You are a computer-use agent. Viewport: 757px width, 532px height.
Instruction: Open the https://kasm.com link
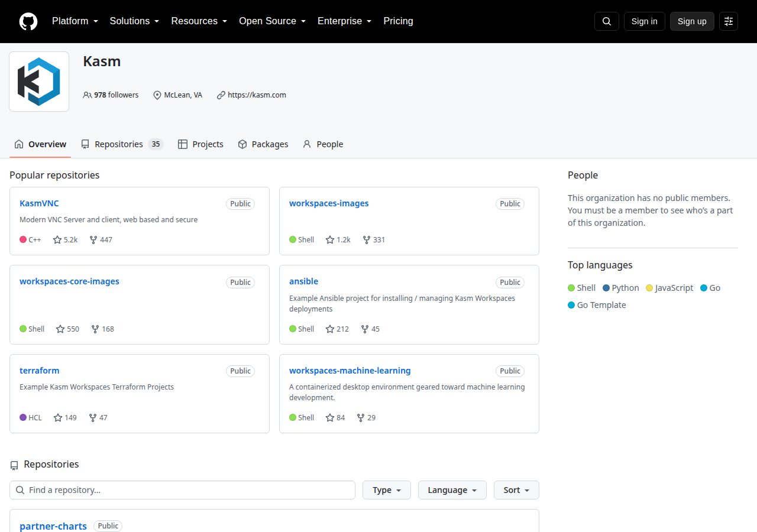pyautogui.click(x=257, y=95)
